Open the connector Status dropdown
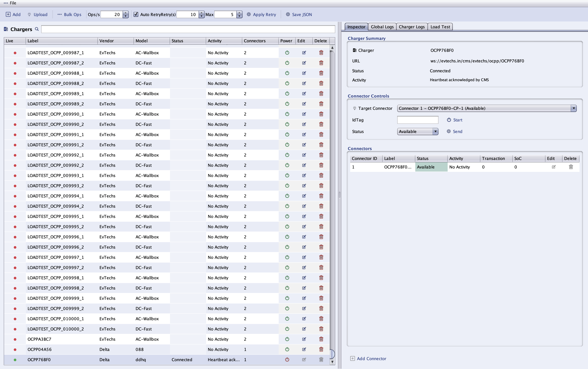This screenshot has width=588, height=369. (435, 131)
